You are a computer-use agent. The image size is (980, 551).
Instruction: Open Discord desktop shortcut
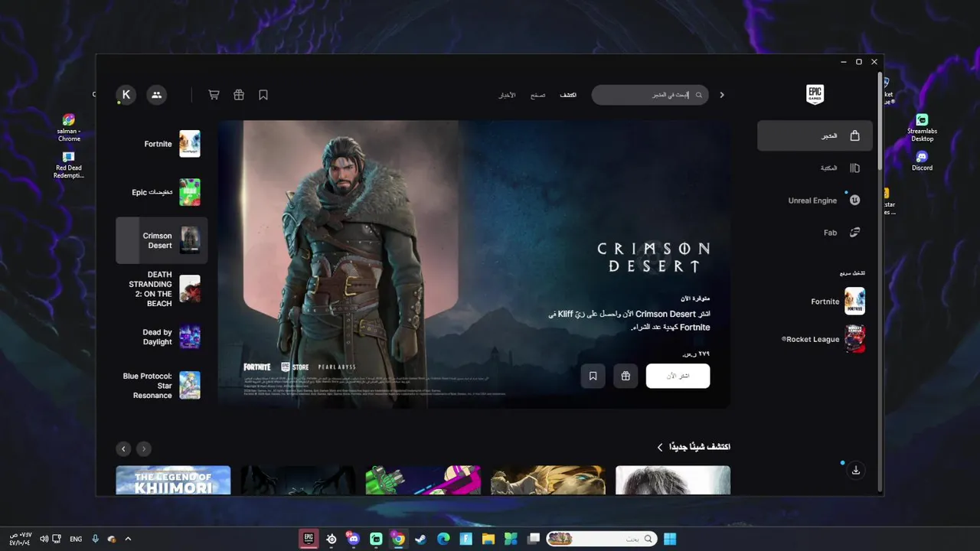click(922, 161)
